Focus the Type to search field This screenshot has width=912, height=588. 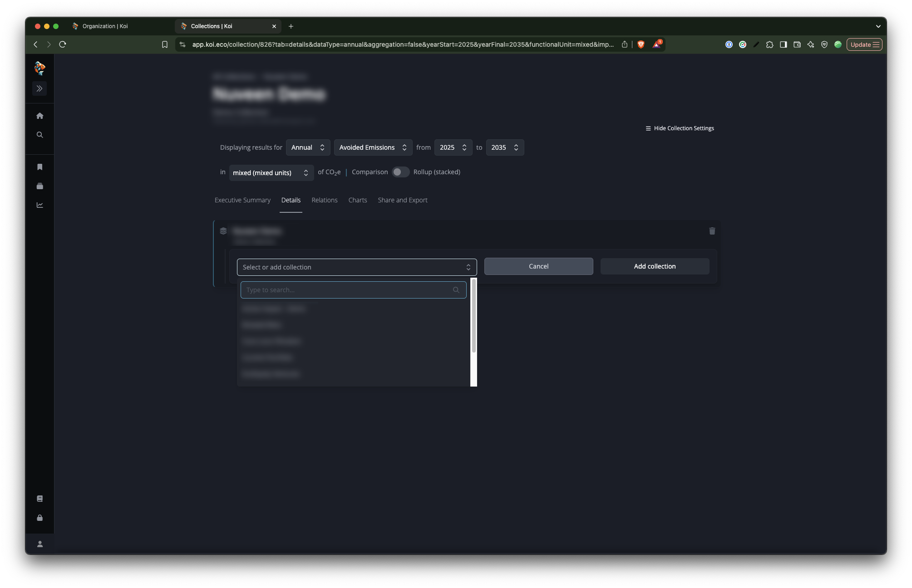347,290
